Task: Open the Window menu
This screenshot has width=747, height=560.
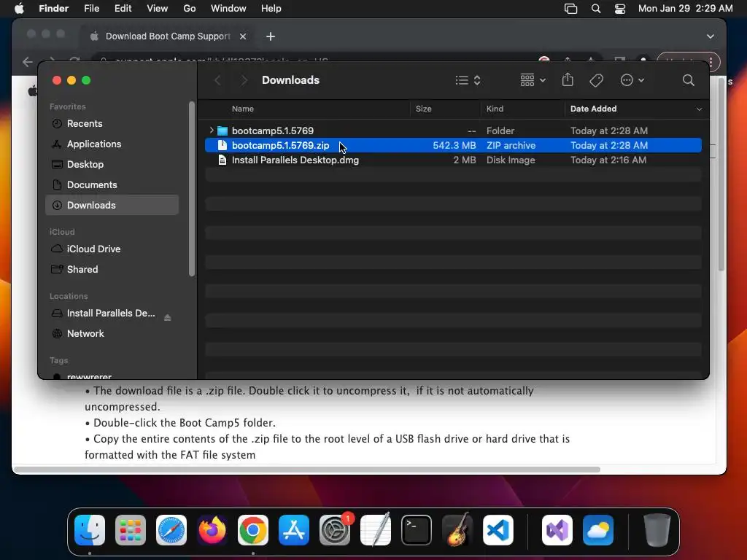Action: tap(228, 9)
